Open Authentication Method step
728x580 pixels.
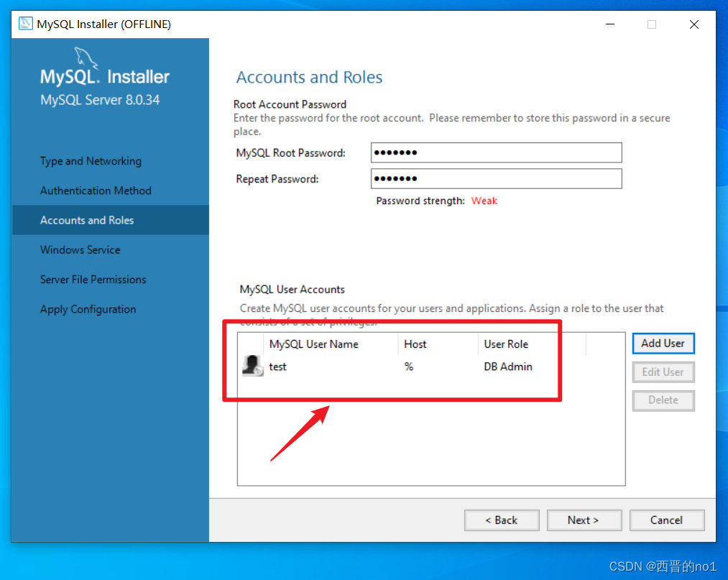coord(96,191)
